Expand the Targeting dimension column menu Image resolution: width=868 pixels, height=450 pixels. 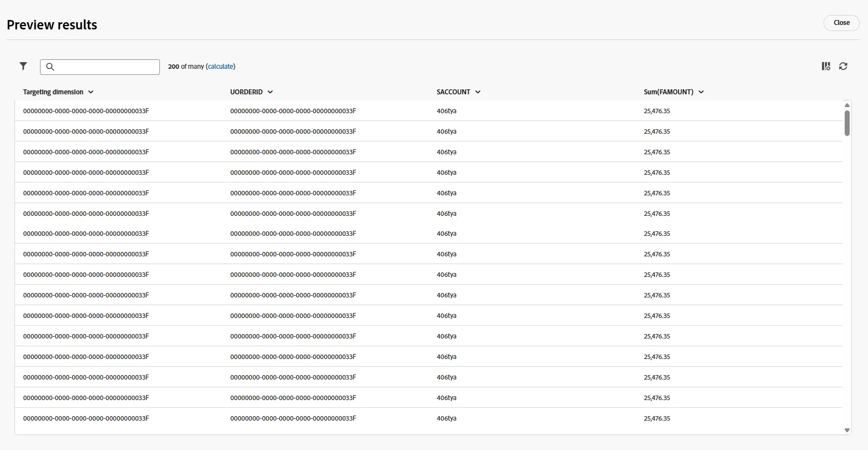[91, 92]
